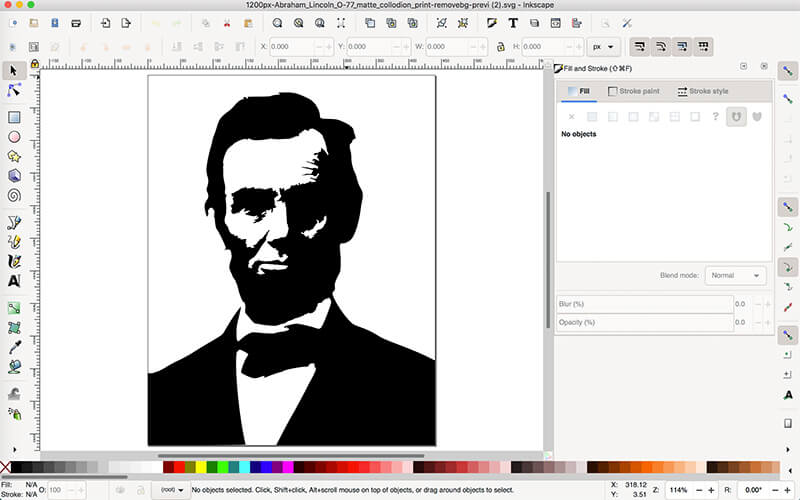The width and height of the screenshot is (800, 500).
Task: Expand the snap bar overflow arrow
Action: (x=788, y=449)
